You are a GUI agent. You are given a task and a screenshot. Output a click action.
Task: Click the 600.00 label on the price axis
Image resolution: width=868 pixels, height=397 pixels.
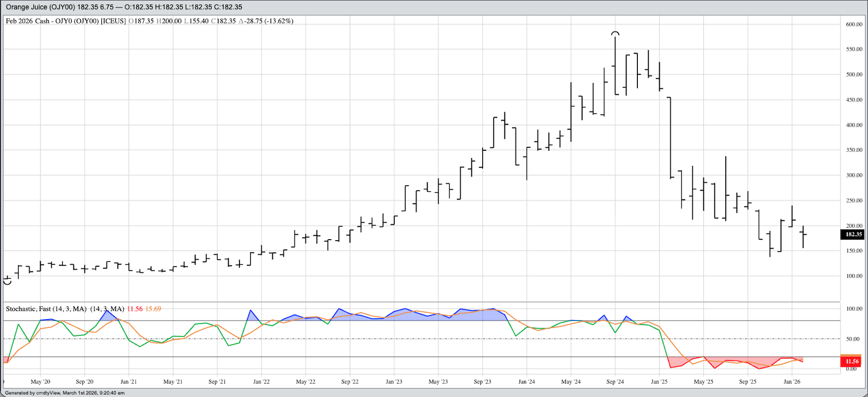pos(854,24)
